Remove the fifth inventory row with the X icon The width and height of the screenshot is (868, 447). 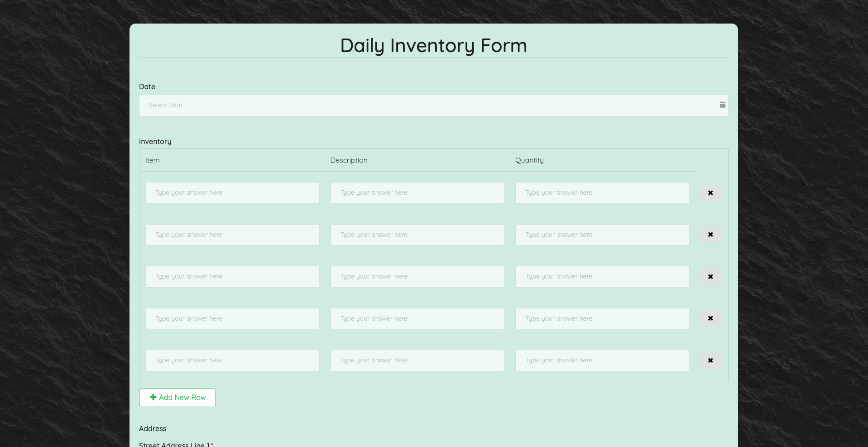[710, 360]
